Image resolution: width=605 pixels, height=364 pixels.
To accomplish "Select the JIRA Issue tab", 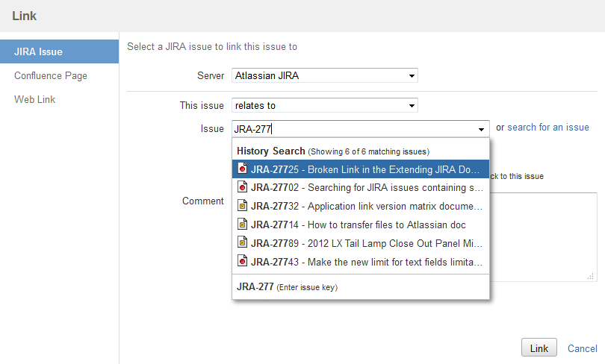I will click(x=60, y=51).
